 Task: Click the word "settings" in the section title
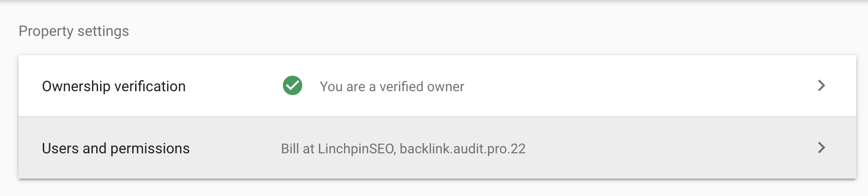103,31
